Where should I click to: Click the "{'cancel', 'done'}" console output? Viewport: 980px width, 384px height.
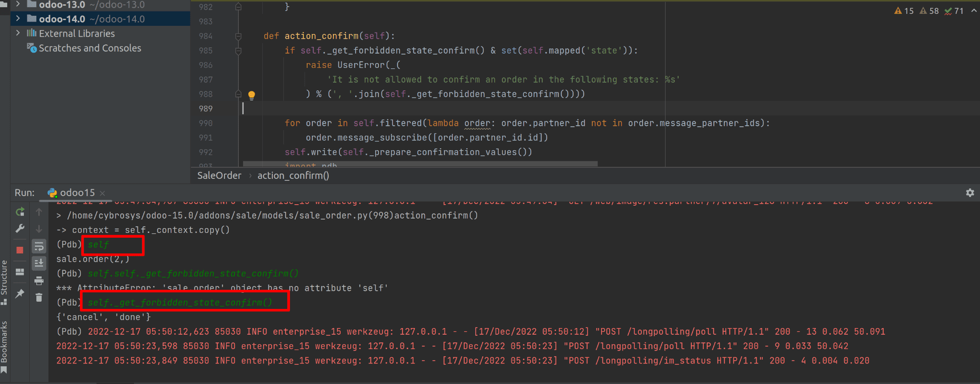(103, 317)
